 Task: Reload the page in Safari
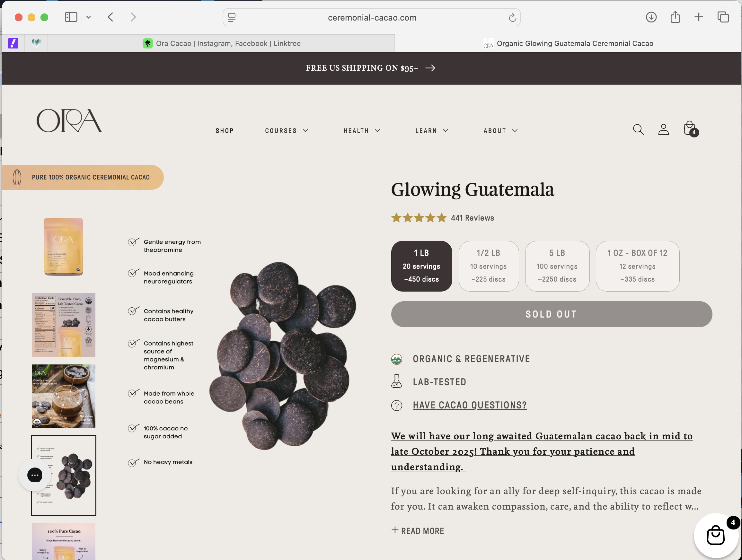(x=512, y=17)
